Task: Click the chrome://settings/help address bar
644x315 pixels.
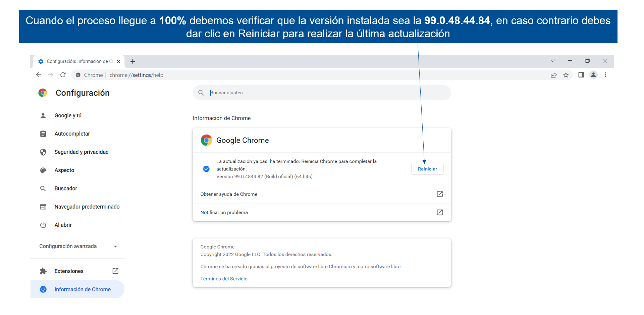Action: tap(309, 75)
